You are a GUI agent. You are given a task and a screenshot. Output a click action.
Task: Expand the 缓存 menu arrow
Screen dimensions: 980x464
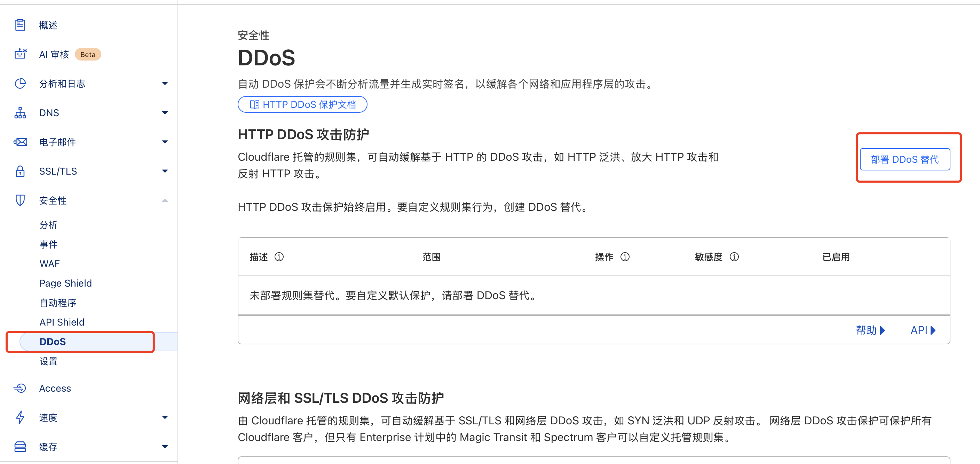tap(165, 447)
